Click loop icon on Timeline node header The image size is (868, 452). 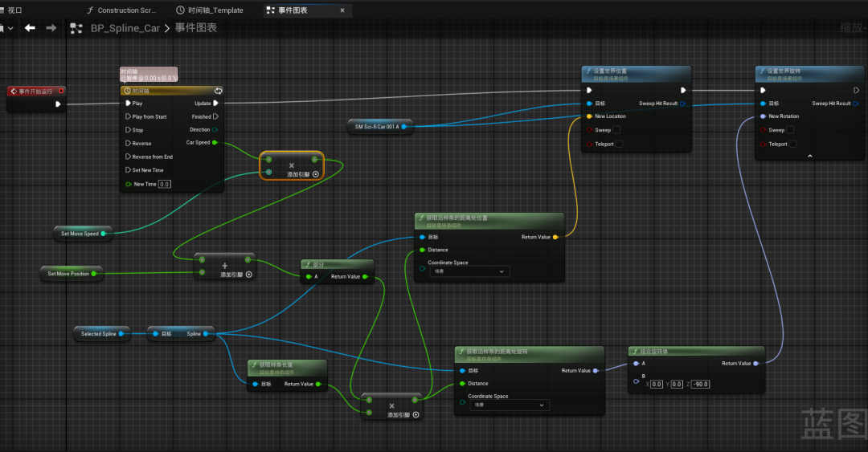[x=218, y=91]
